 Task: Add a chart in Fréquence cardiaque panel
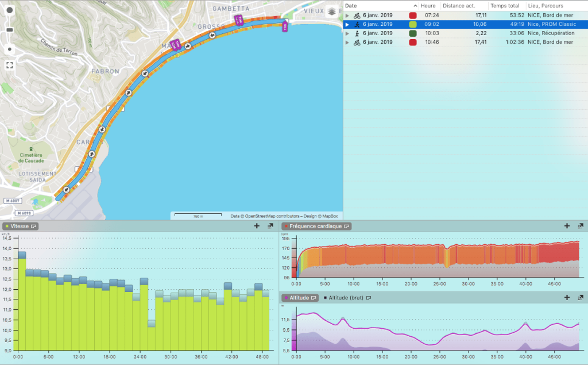[567, 226]
